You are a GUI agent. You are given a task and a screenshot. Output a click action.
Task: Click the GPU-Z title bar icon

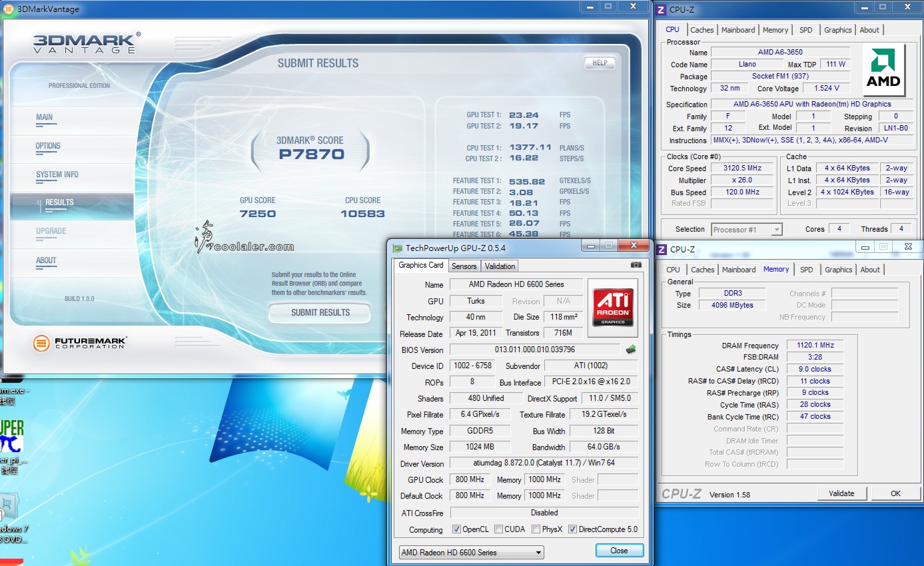tap(397, 248)
